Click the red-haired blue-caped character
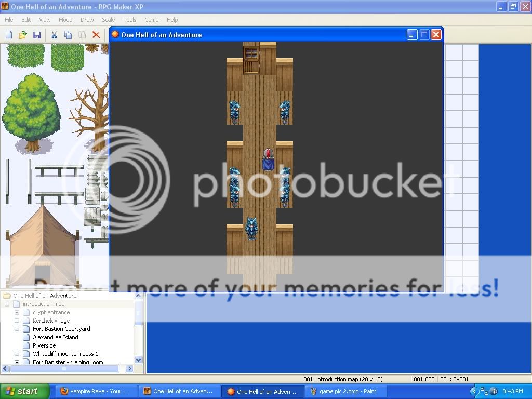Image resolution: width=532 pixels, height=399 pixels. pyautogui.click(x=269, y=159)
